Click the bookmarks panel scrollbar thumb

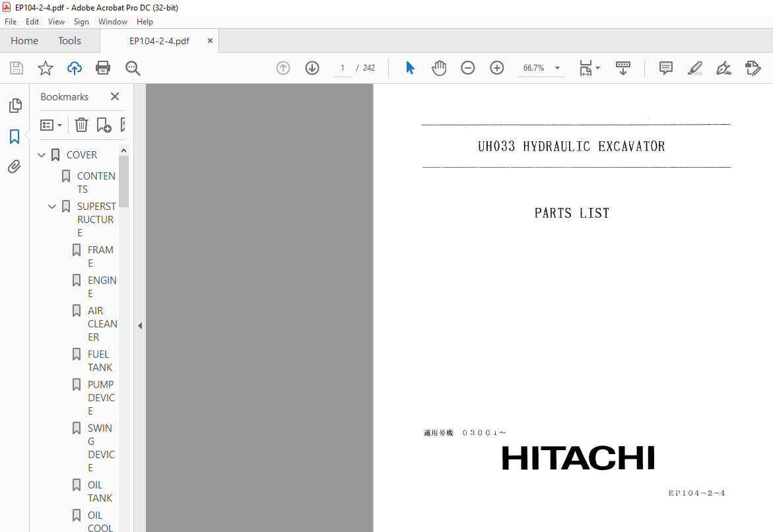click(123, 182)
